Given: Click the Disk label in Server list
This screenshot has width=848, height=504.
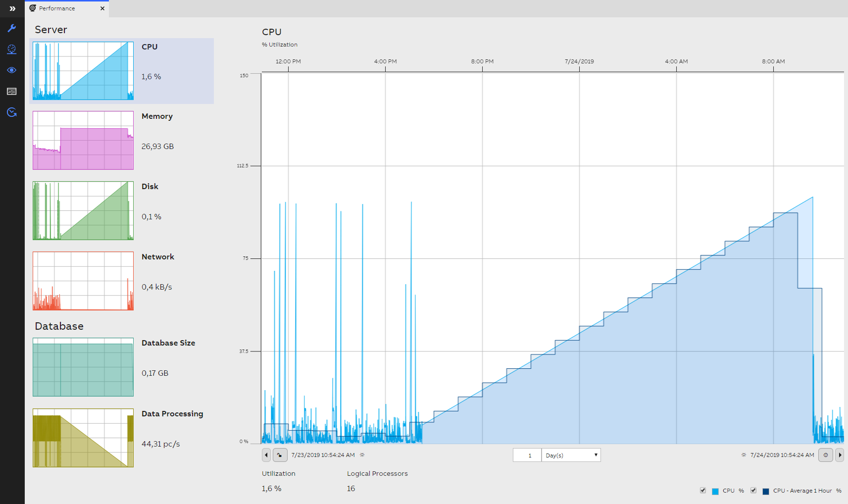Looking at the screenshot, I should 150,186.
